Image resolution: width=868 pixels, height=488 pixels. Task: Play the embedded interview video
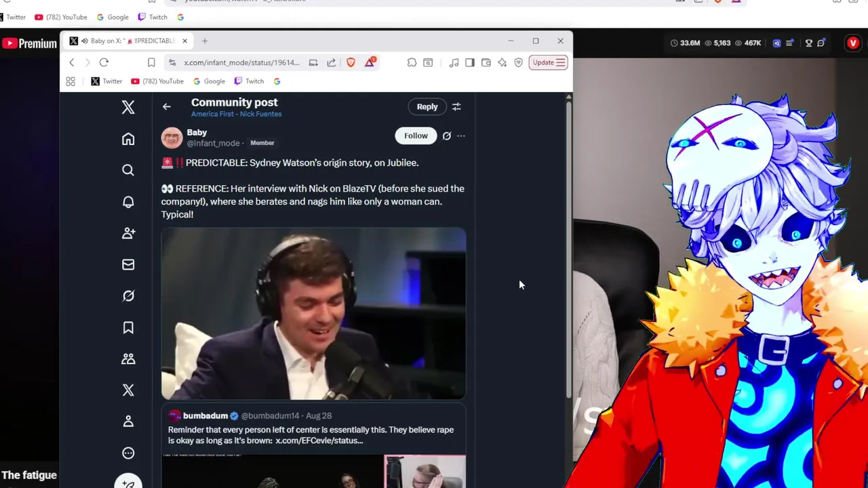coord(313,313)
